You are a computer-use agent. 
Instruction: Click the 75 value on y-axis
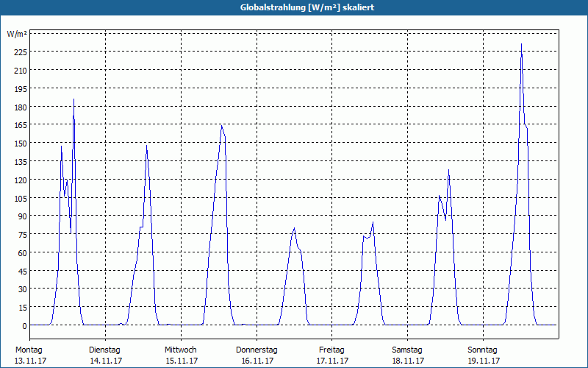pos(23,234)
